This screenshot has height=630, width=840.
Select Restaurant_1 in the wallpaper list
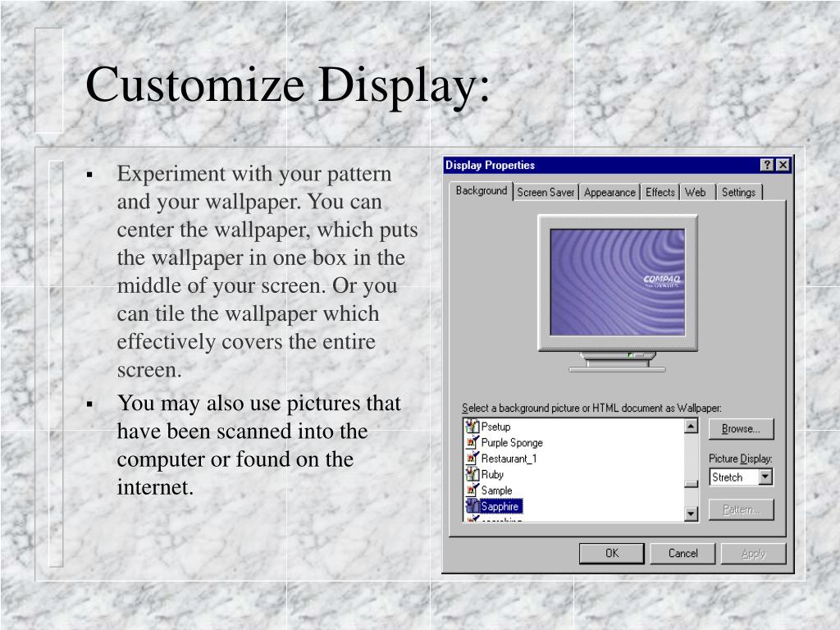(x=509, y=459)
